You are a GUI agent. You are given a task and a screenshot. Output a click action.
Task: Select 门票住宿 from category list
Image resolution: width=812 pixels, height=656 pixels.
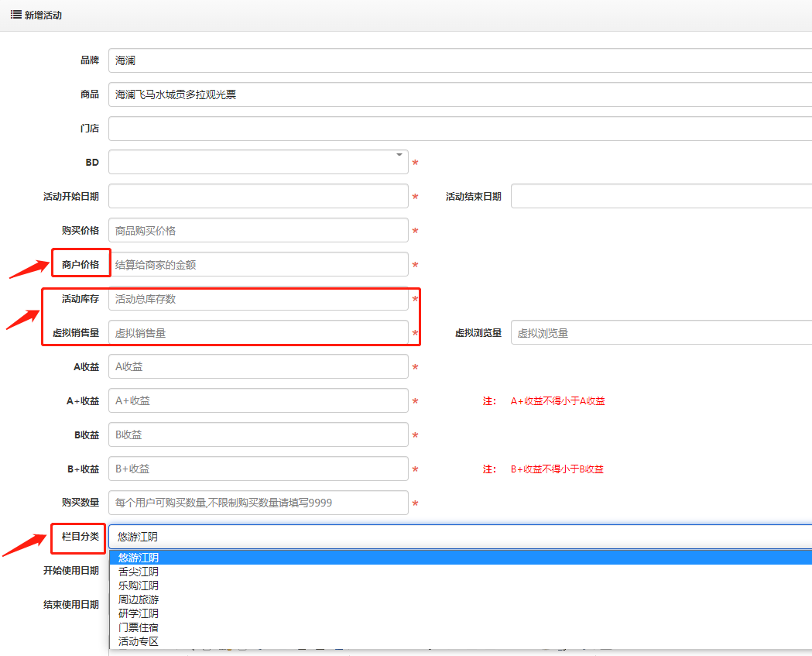(139, 627)
